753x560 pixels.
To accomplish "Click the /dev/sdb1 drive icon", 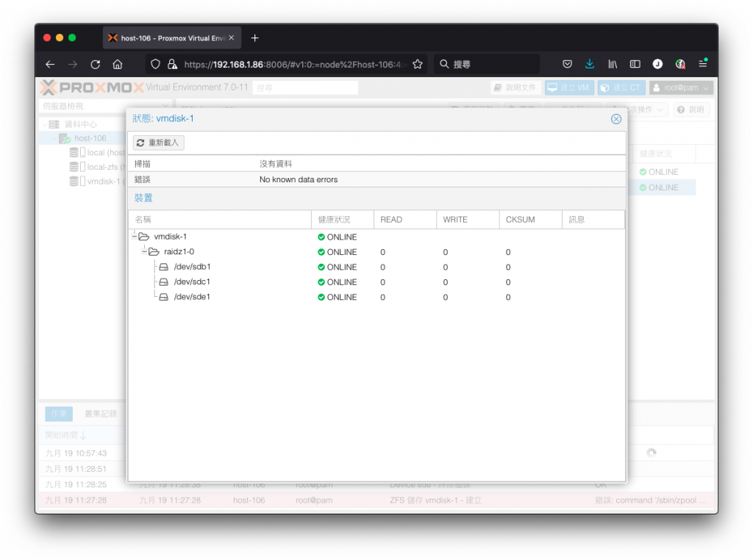I will coord(164,267).
